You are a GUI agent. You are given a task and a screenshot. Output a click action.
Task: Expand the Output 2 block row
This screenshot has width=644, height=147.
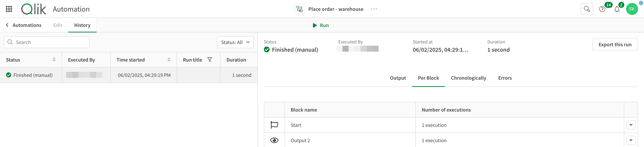pos(631,140)
